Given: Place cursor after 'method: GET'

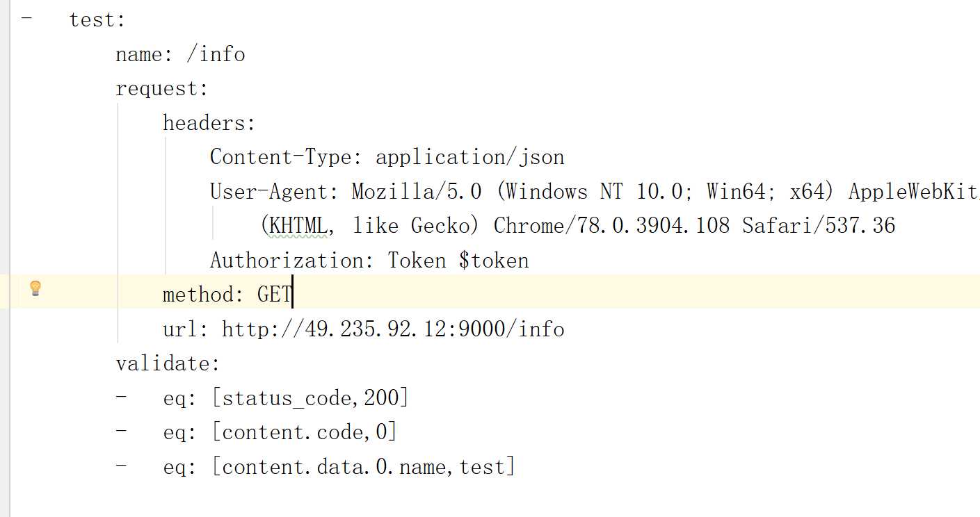Looking at the screenshot, I should click(293, 295).
